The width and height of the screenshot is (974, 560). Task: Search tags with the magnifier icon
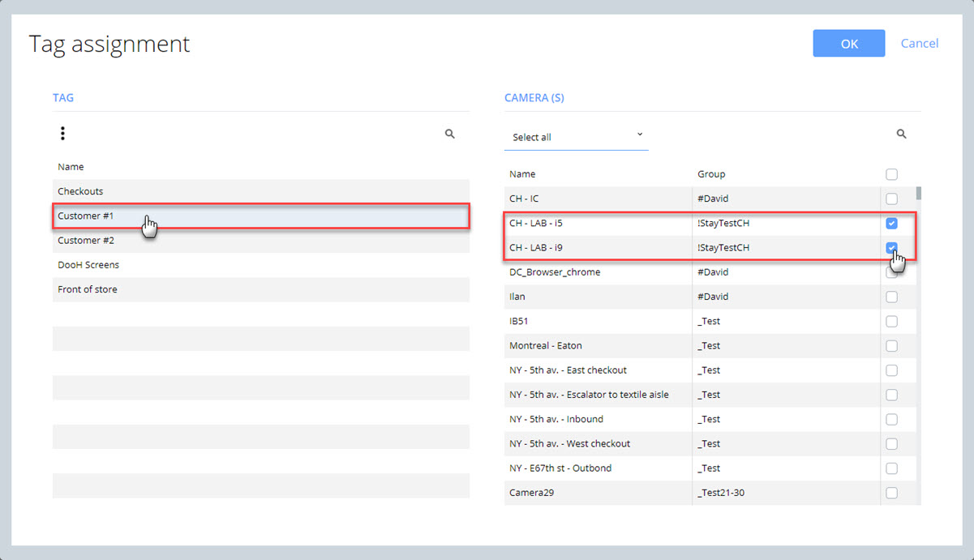450,134
